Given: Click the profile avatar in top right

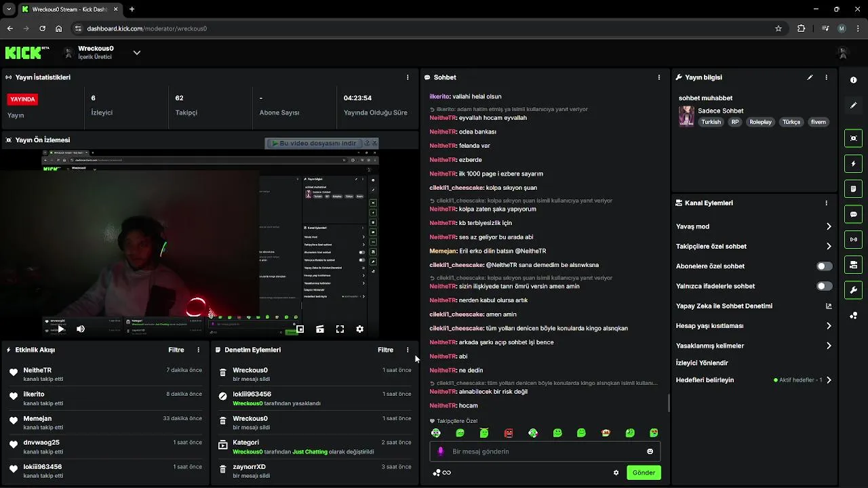Looking at the screenshot, I should (843, 53).
